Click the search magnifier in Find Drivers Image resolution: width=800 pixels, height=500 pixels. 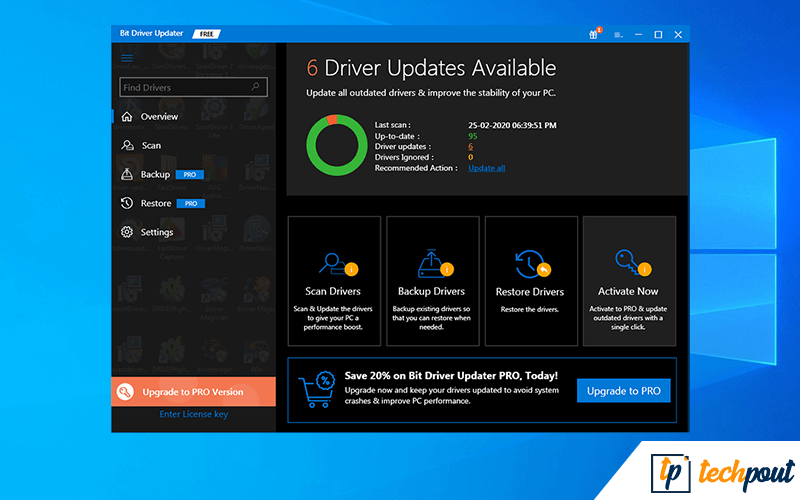pyautogui.click(x=259, y=88)
